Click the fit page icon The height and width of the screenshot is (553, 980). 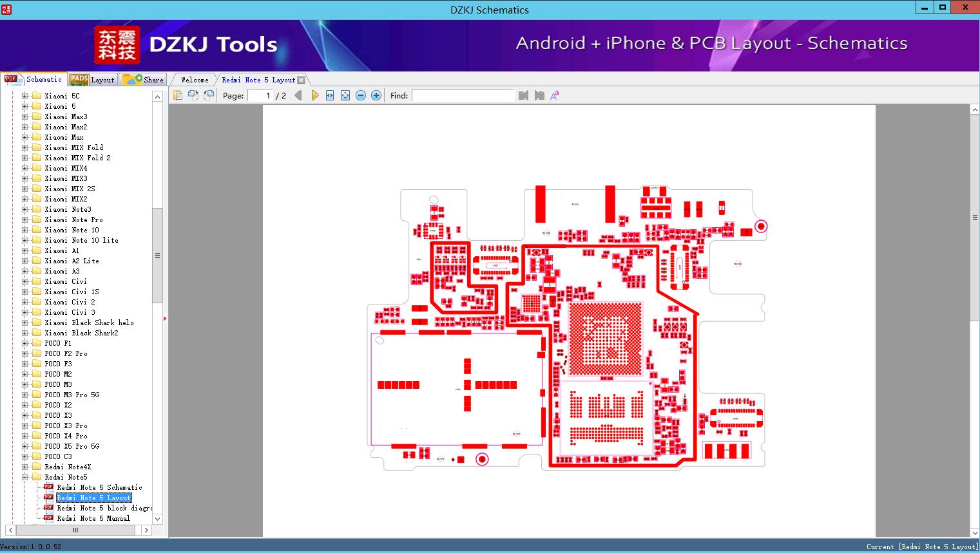tap(345, 95)
